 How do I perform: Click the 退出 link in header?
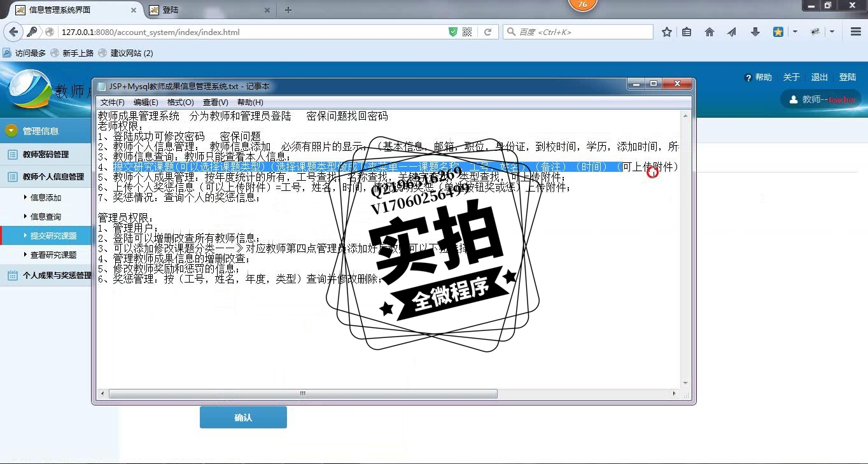pyautogui.click(x=820, y=77)
